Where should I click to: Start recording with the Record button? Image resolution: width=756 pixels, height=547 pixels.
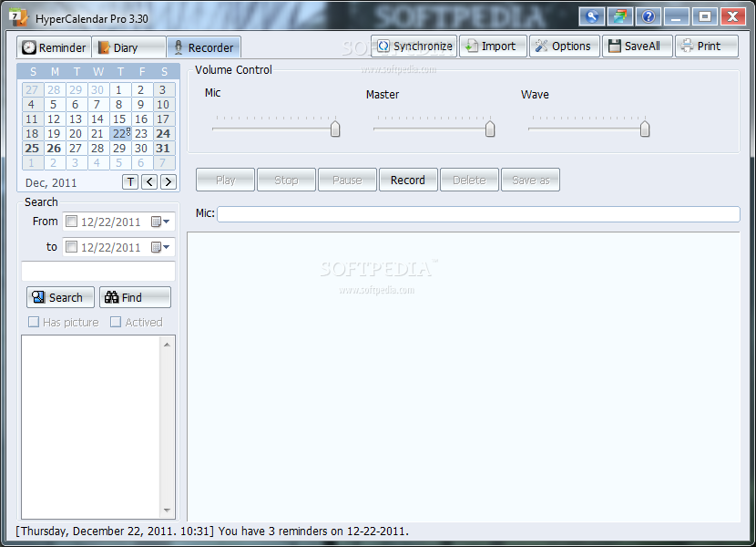pos(408,181)
